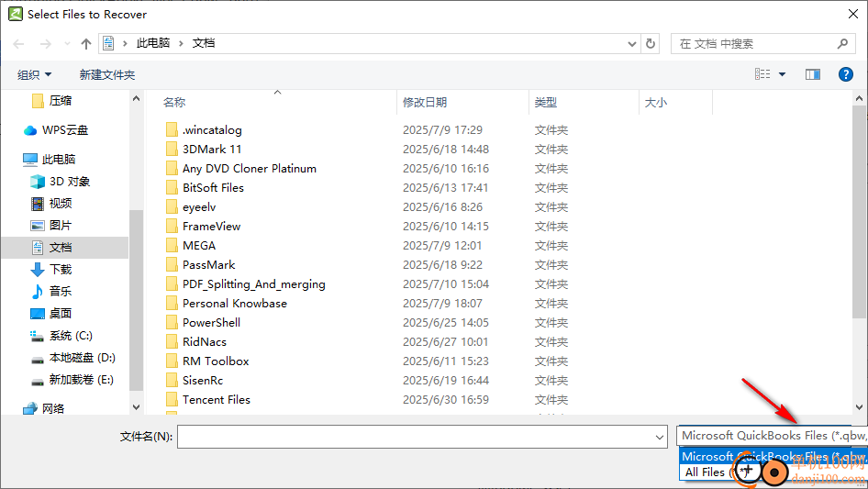Open 新加载卷 (E:) drive
This screenshot has width=868, height=489.
(x=81, y=380)
